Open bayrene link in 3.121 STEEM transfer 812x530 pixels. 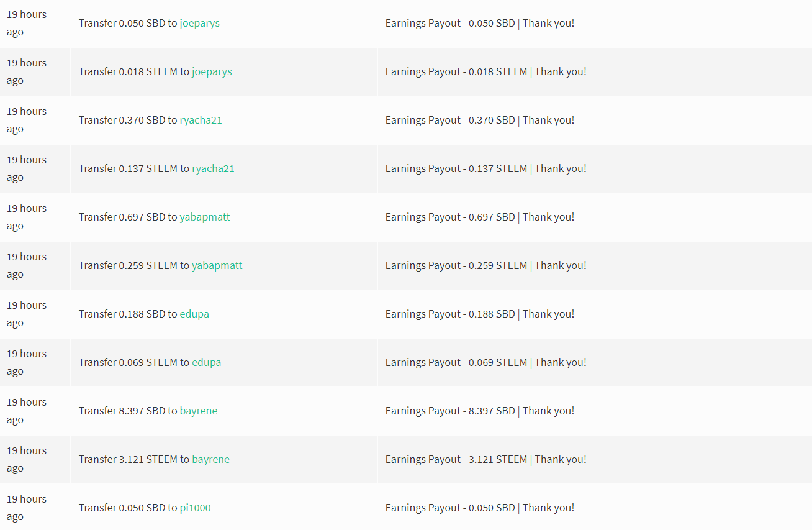click(211, 460)
